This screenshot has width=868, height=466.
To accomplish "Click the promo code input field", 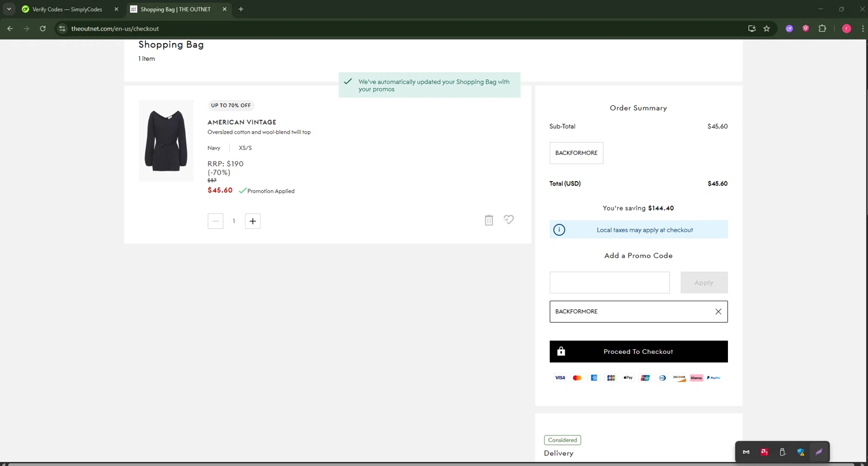I will (x=609, y=283).
